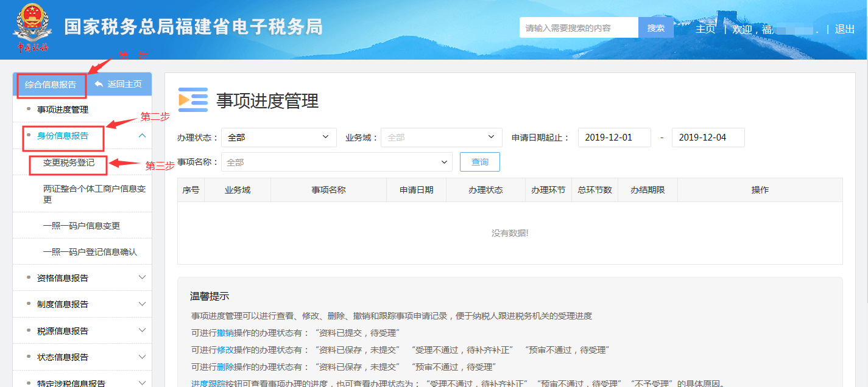Open the 业务域 dropdown
This screenshot has width=868, height=387.
click(441, 138)
